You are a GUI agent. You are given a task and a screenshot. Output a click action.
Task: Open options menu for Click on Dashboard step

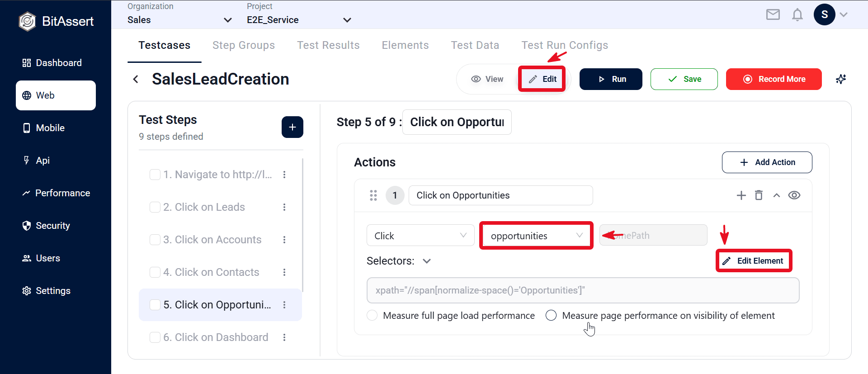click(x=284, y=337)
